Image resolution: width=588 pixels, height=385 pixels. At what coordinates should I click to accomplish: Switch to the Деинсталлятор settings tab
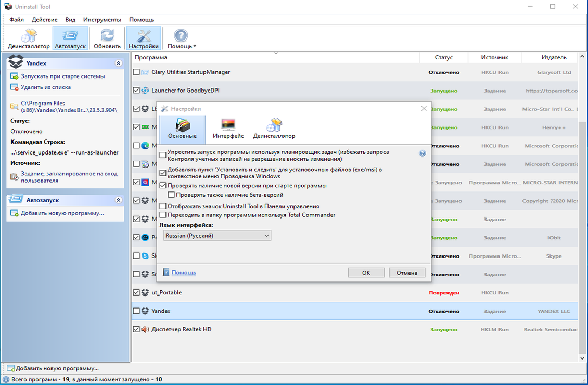click(x=274, y=130)
